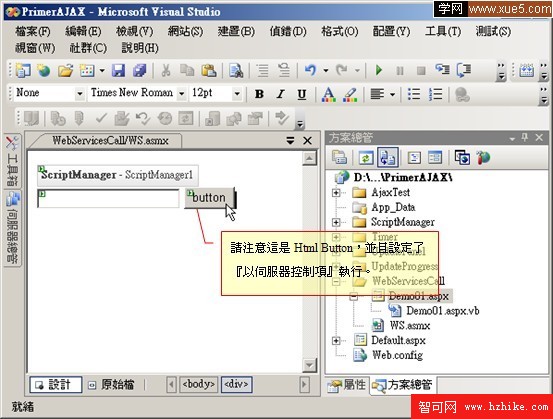Image resolution: width=553 pixels, height=419 pixels.
Task: Open the 伺服器總管 server explorer side tab
Action: (x=13, y=229)
